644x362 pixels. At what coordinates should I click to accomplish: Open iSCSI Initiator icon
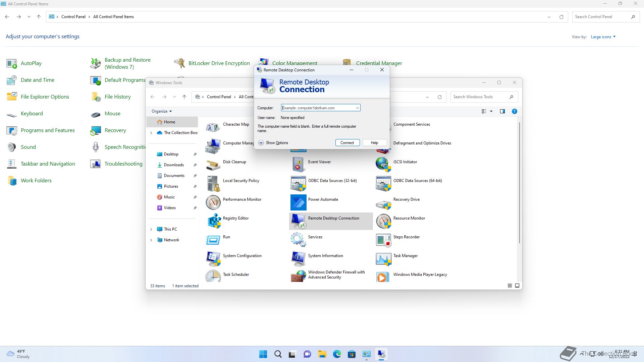[x=384, y=165]
